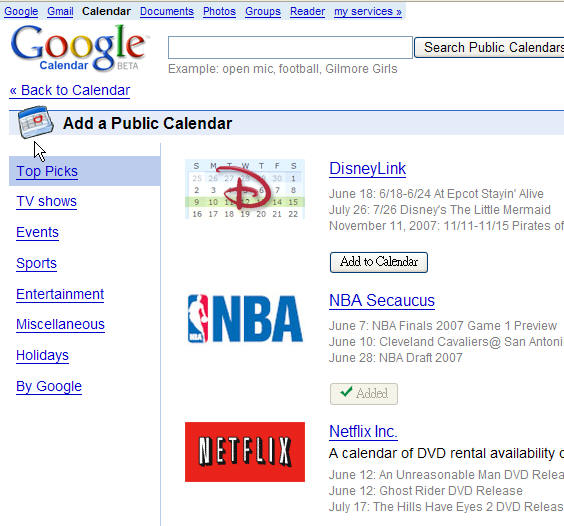564x526 pixels.
Task: Click the June 10 Cleveland Cavaliers entry
Action: pyautogui.click(x=446, y=342)
